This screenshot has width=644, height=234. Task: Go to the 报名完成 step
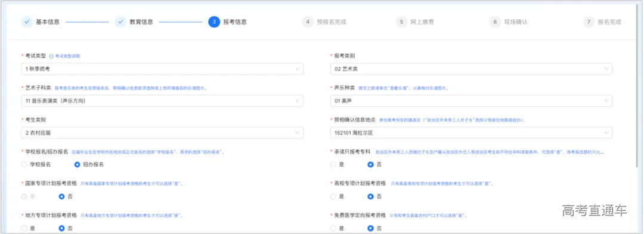point(602,22)
